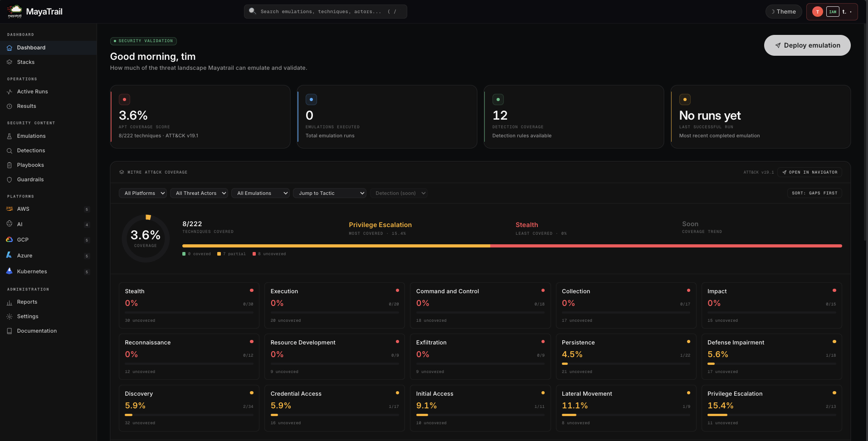Click the Azure platform icon
The height and width of the screenshot is (441, 868).
[9, 255]
